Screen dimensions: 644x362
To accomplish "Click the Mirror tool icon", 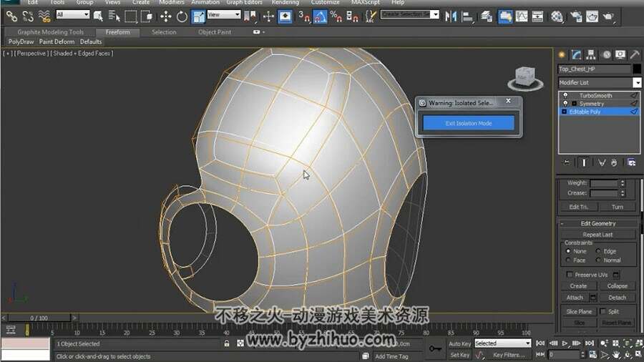I will coord(451,16).
